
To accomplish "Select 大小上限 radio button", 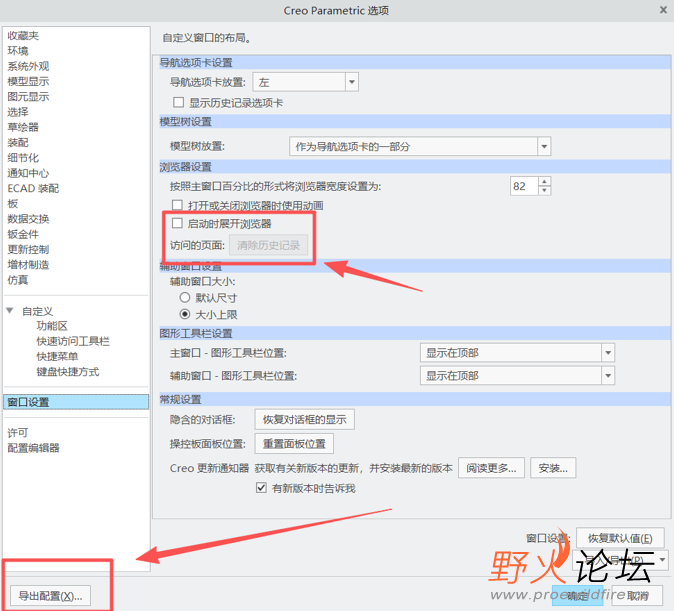I will pos(185,314).
